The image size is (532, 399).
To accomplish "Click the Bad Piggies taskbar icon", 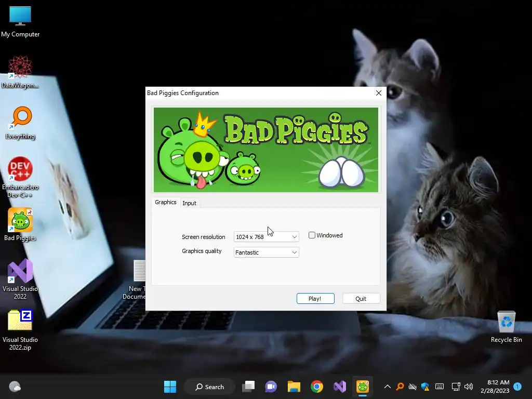I will pos(362,387).
